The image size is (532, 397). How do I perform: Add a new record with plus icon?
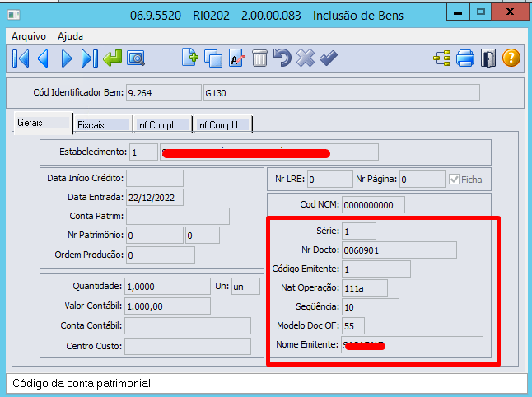coord(190,58)
